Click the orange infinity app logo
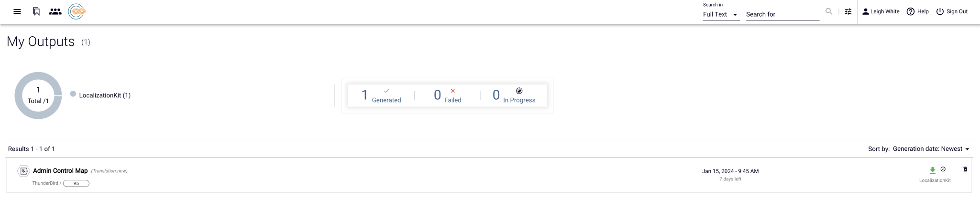The width and height of the screenshot is (980, 199). [77, 11]
